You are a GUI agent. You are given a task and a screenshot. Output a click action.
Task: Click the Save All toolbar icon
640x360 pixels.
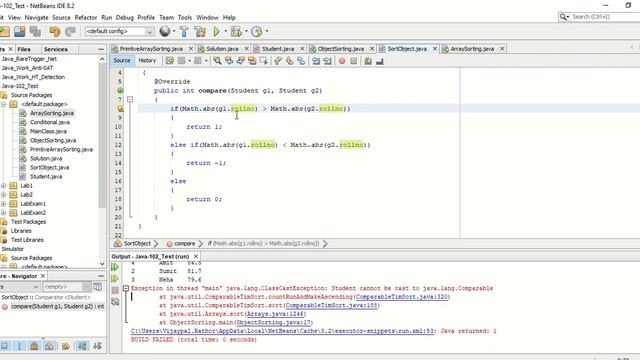tap(35, 31)
